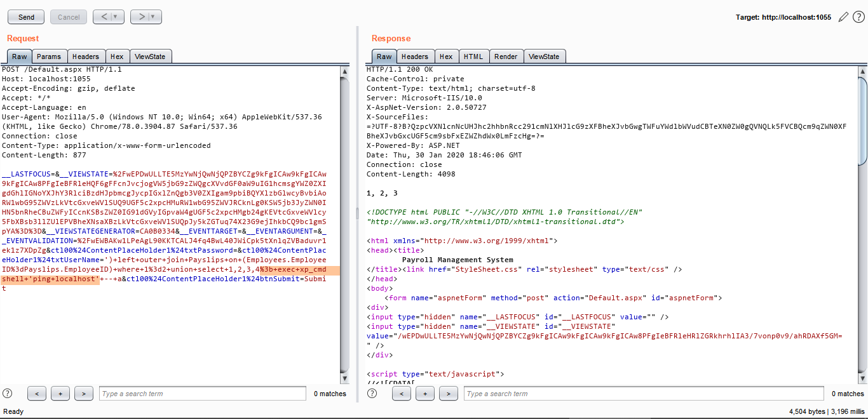Open the Request Hex tab
Image resolution: width=868 pixels, height=419 pixels.
[x=116, y=57]
